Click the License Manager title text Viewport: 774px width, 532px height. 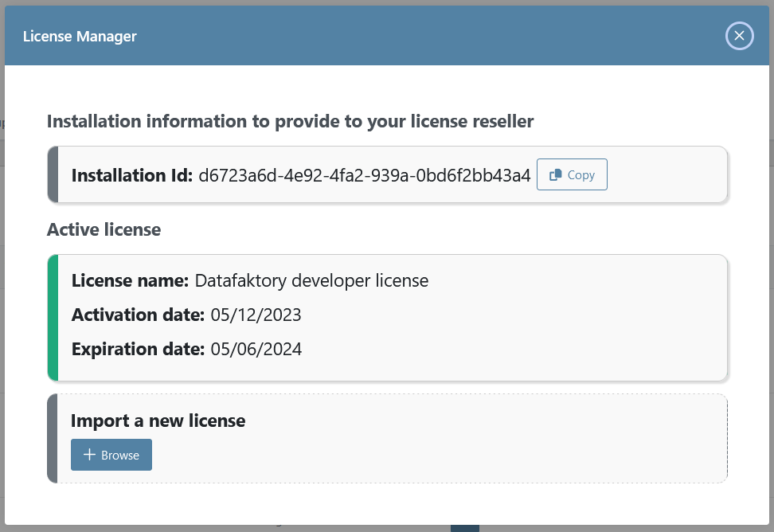[x=80, y=37]
